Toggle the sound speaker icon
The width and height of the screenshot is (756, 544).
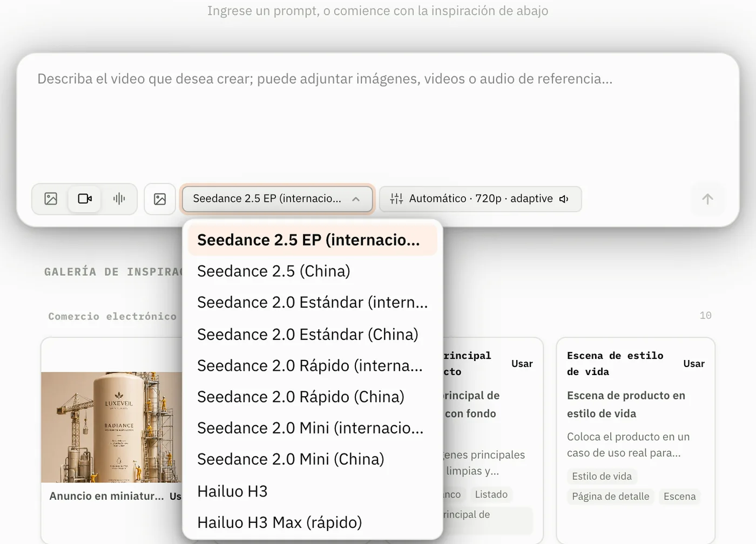click(x=564, y=199)
